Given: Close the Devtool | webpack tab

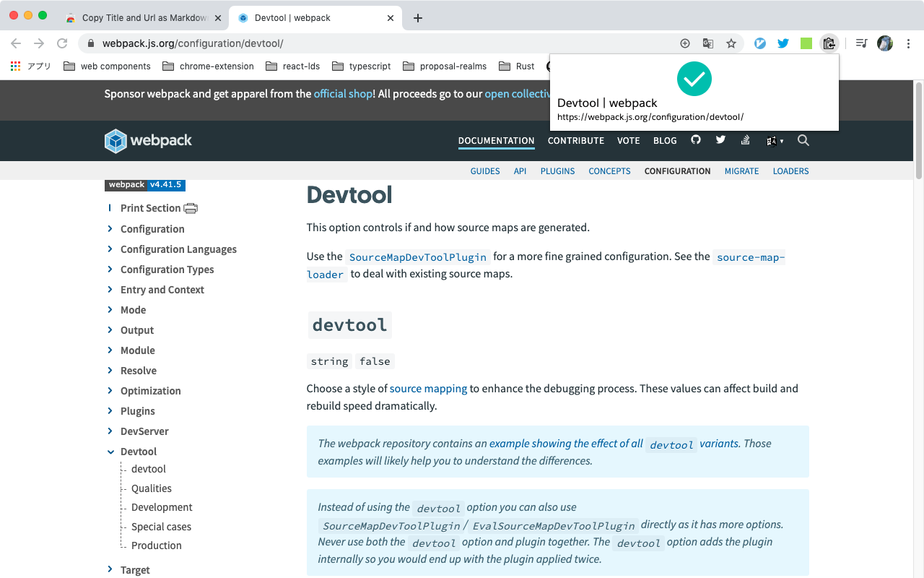Looking at the screenshot, I should coord(391,18).
